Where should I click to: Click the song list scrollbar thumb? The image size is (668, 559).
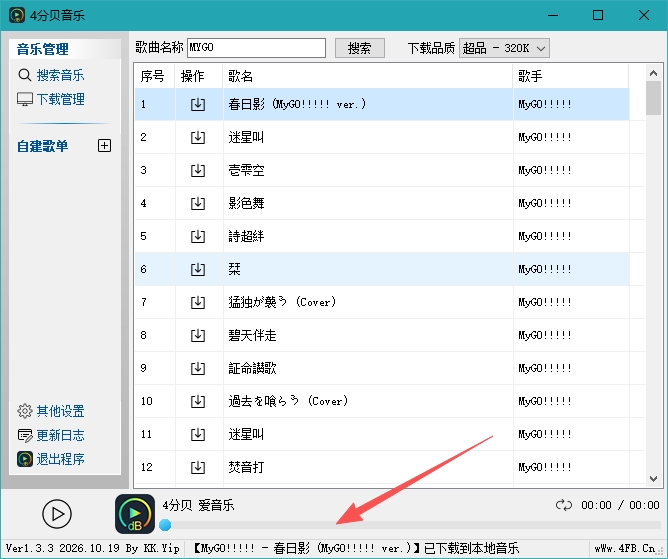tap(653, 98)
